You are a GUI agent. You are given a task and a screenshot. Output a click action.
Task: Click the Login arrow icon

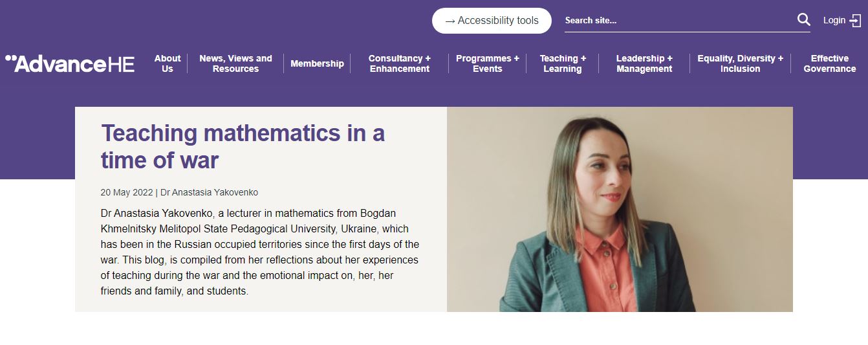pos(855,20)
